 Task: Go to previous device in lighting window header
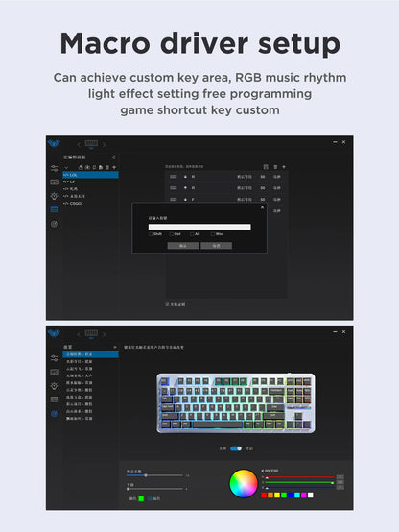79,334
